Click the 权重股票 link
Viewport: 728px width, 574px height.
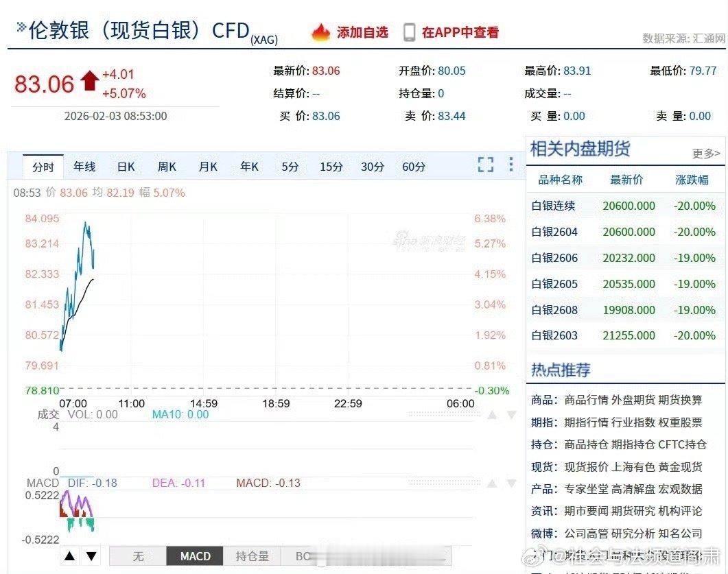tap(680, 422)
